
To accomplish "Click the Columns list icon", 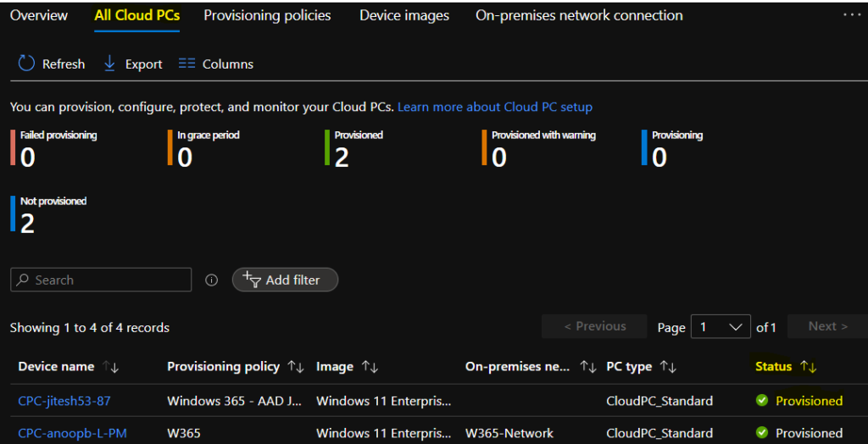I will 187,64.
